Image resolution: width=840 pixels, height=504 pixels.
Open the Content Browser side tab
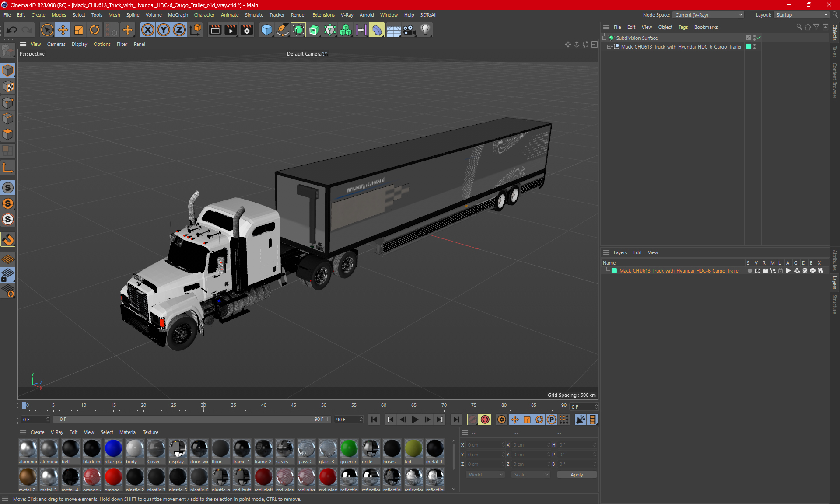(835, 80)
